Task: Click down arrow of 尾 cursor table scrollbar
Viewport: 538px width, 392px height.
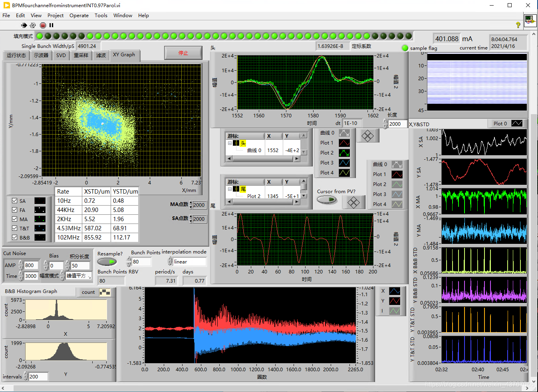Action: pos(304,196)
